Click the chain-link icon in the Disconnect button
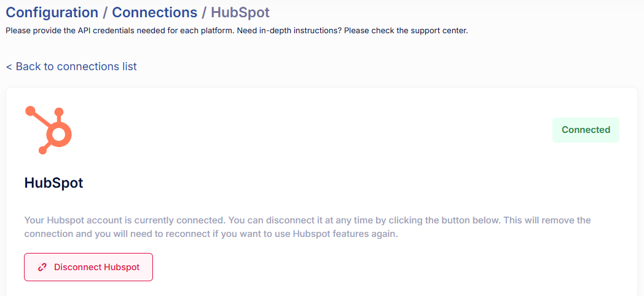 42,267
